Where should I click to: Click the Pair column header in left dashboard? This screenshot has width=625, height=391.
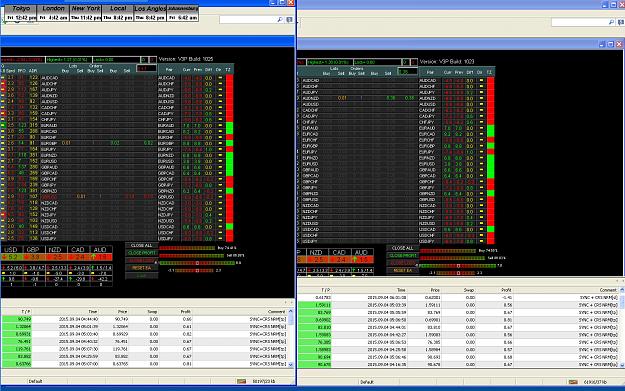point(169,70)
